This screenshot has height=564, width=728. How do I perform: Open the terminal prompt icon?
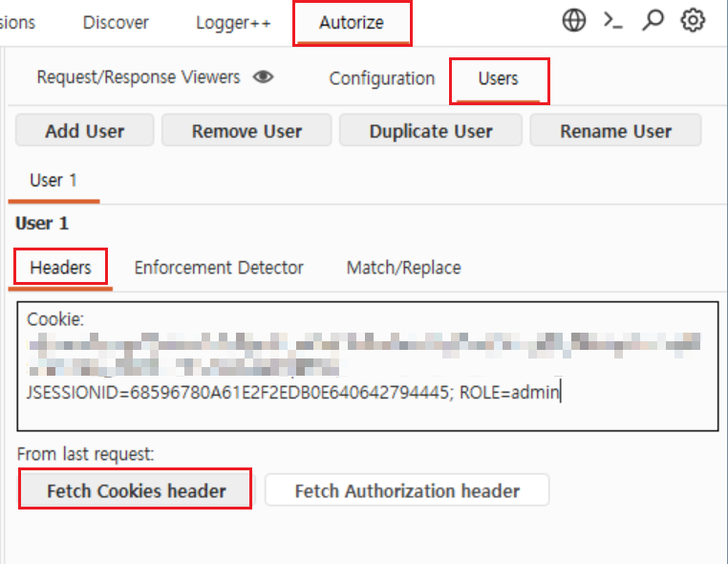[612, 21]
